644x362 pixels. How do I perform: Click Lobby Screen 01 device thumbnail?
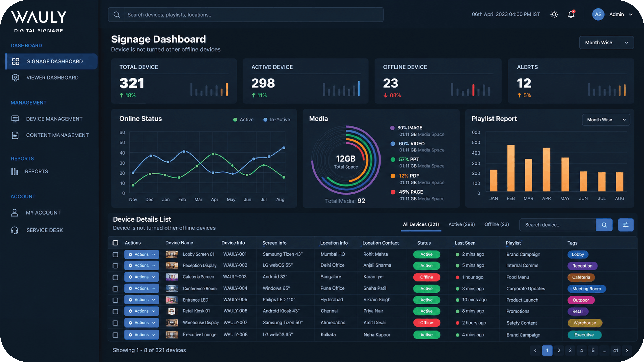click(172, 254)
